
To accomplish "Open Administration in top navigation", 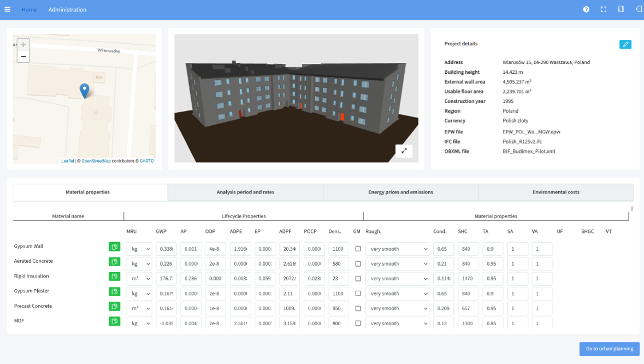I will click(x=67, y=9).
